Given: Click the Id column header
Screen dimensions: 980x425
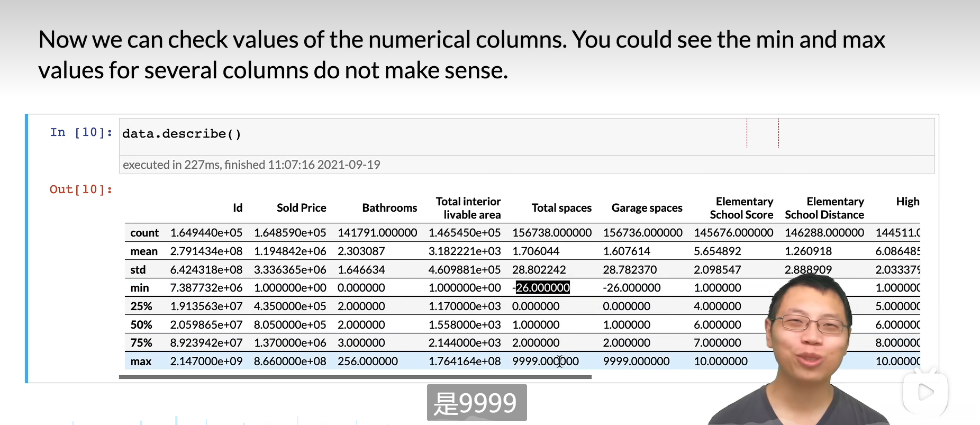Looking at the screenshot, I should click(x=238, y=208).
